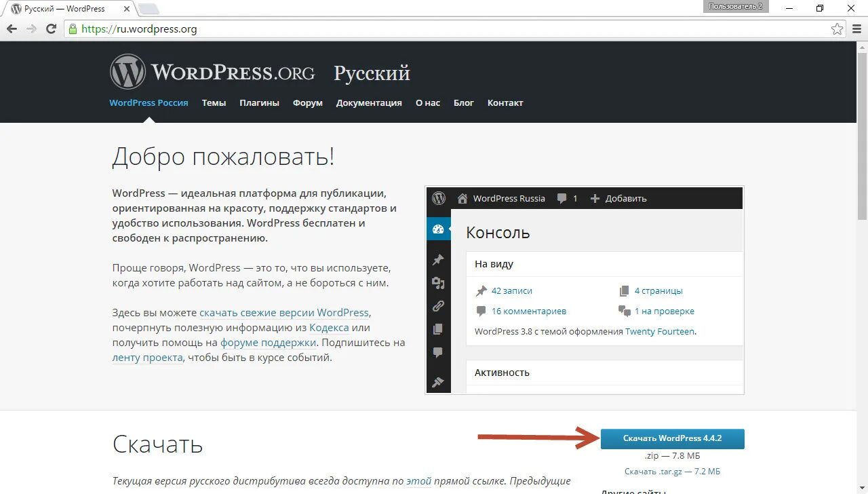
Task: Click the Appearance brush icon in the sidebar
Action: coord(438,382)
